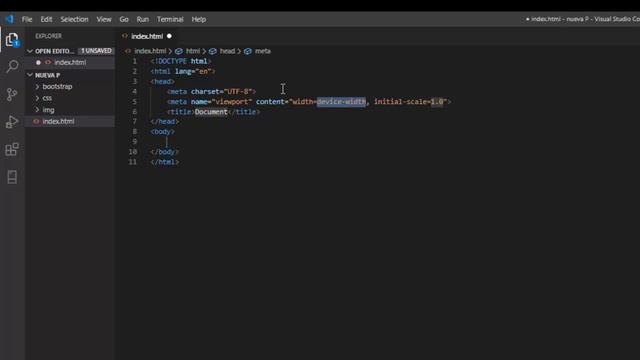Viewport: 640px width, 360px height.
Task: Click the bottom activity bar panel icon
Action: 12,177
